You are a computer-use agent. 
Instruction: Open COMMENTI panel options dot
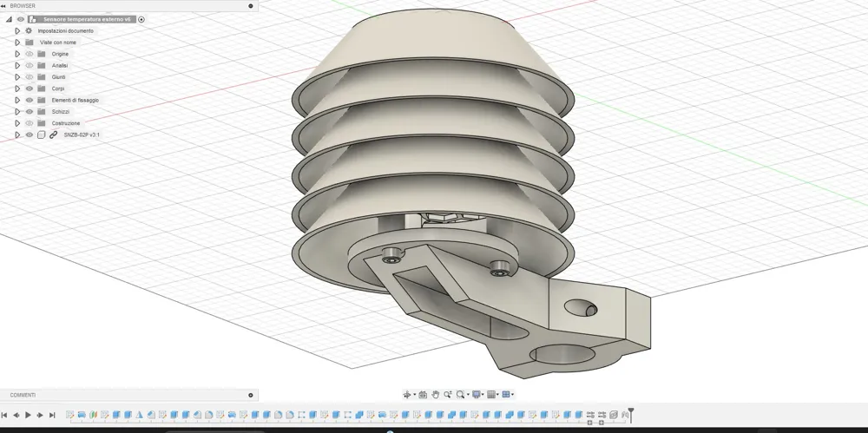251,395
